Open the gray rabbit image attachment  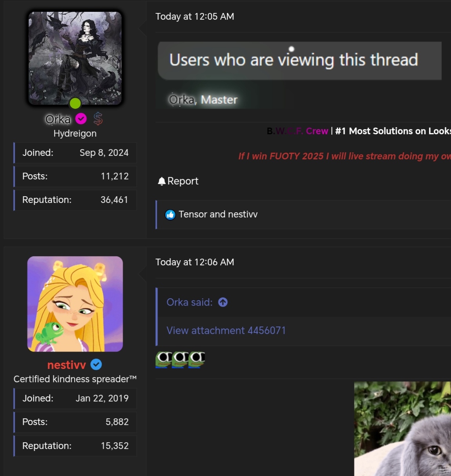[x=402, y=429]
